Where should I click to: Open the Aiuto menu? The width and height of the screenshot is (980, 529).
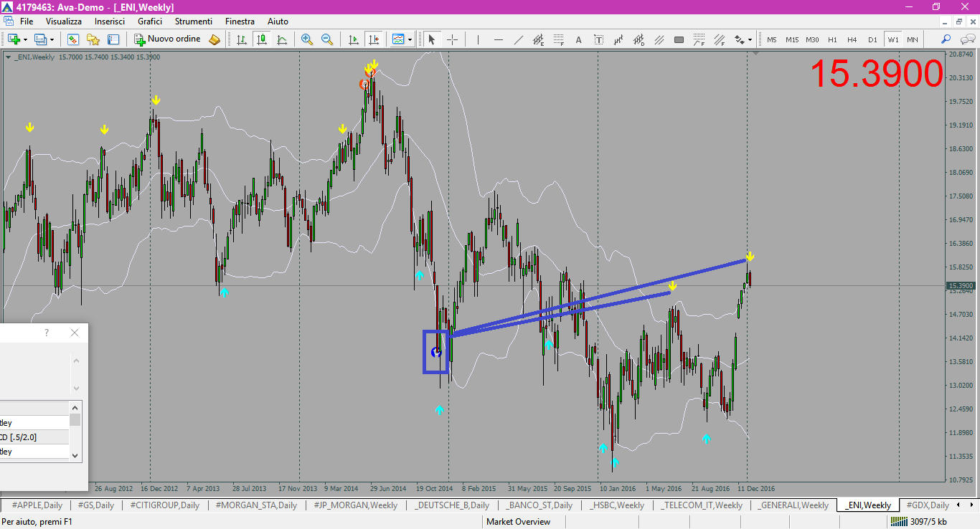(x=278, y=22)
